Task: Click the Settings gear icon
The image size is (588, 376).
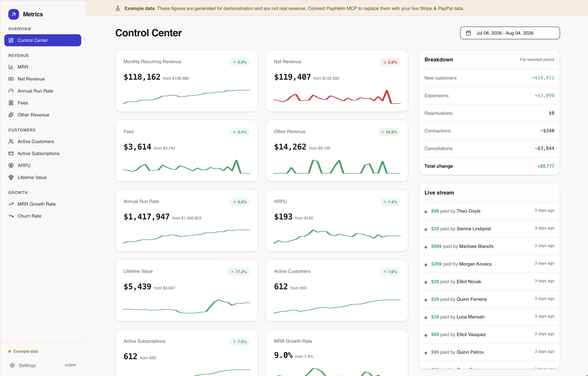Action: 12,365
